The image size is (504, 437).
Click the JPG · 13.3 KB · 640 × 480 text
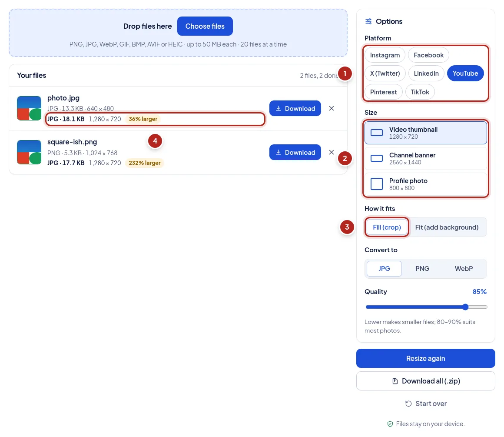(x=80, y=108)
